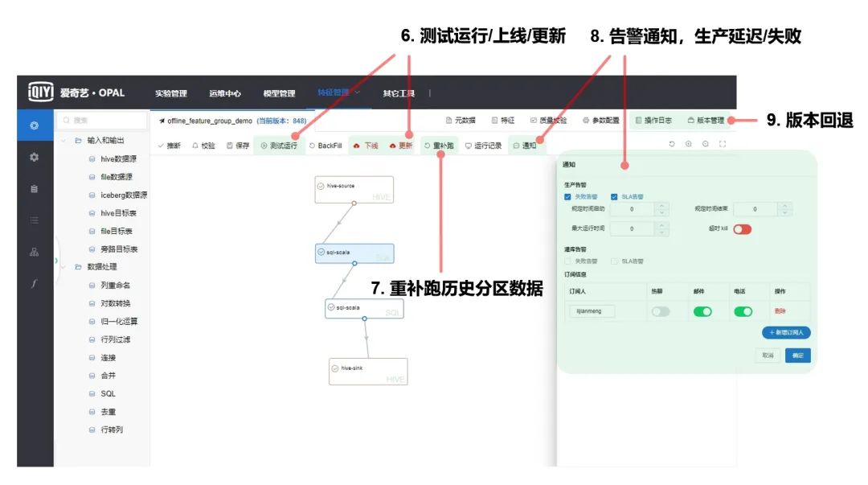Screen dimensions: 868x485
Task: Click 删除 for lijianmeng row
Action: (780, 311)
